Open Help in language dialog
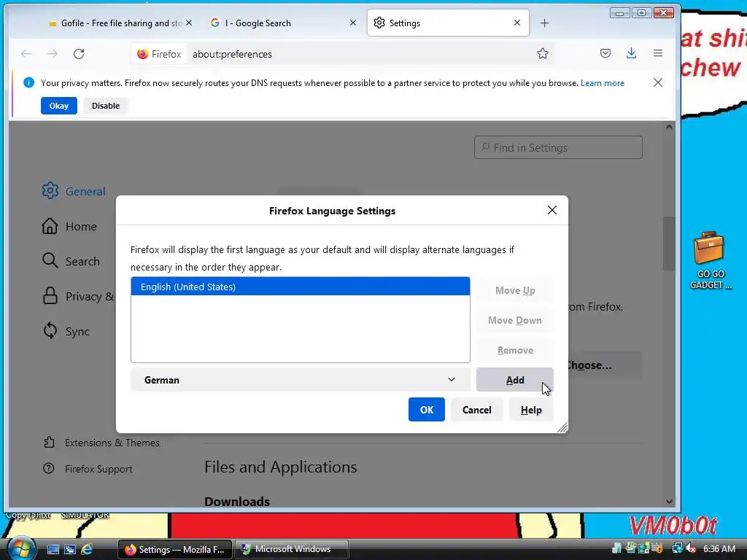 click(531, 410)
